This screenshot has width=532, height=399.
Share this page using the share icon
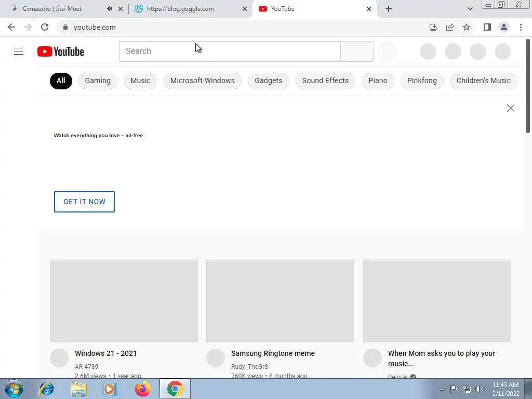tap(450, 27)
